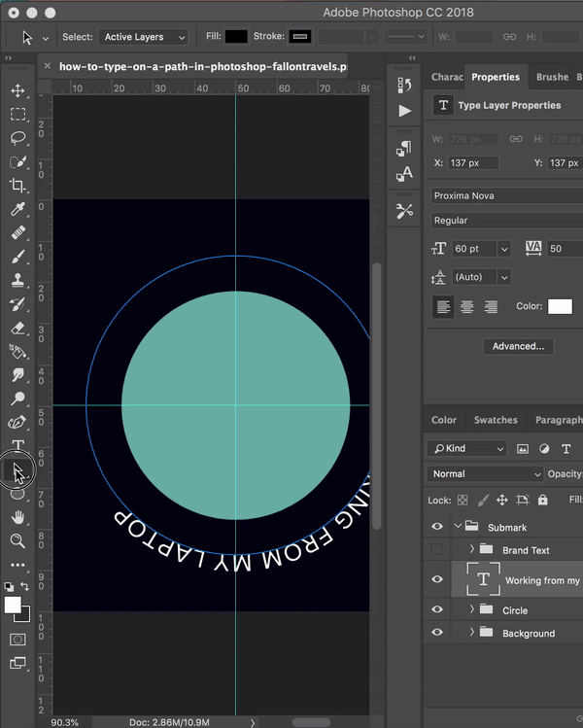Open the Path Selection tool preset picker
583x728 pixels.
click(x=46, y=39)
